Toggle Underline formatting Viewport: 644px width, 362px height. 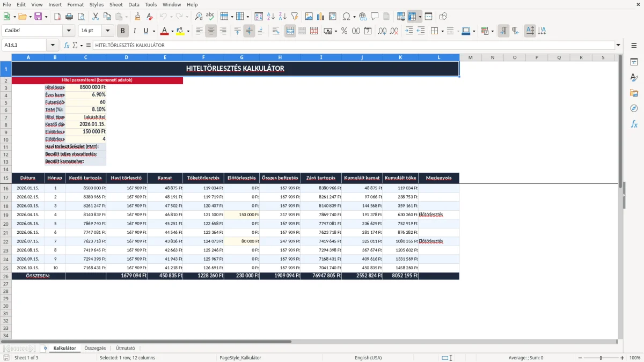(146, 31)
